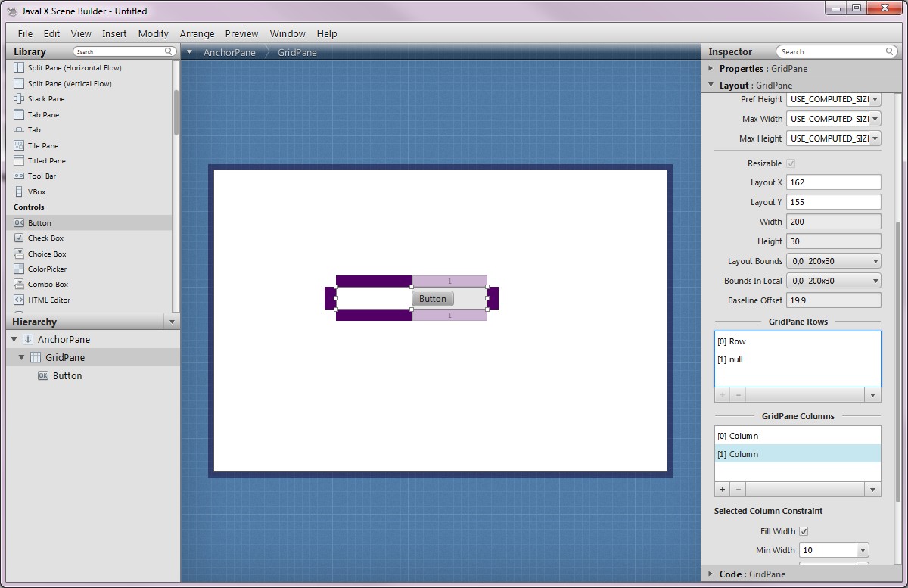Screen dimensions: 908x588
Task: Expand the Properties : GridPane section
Action: pos(711,69)
